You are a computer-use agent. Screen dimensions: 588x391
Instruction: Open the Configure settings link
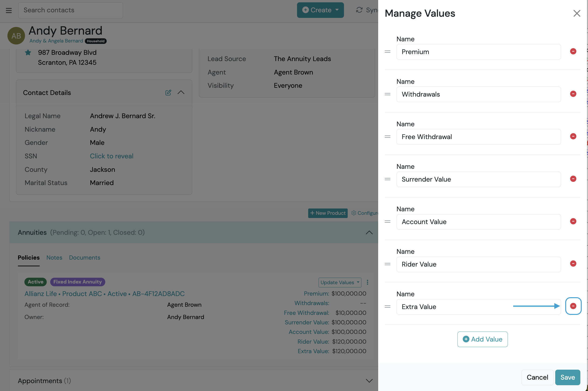(365, 213)
